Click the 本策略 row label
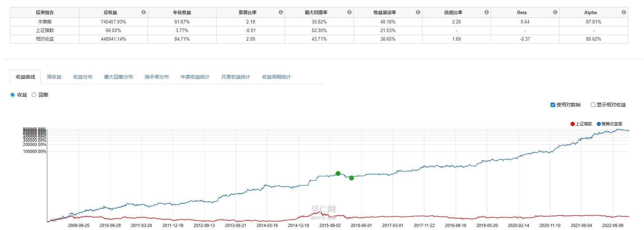The width and height of the screenshot is (644, 230). coord(45,22)
